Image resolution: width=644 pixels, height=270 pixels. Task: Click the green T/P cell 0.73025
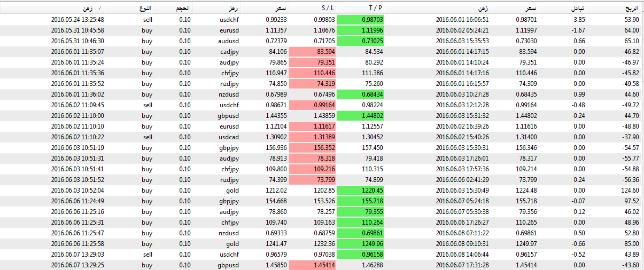[x=361, y=41]
